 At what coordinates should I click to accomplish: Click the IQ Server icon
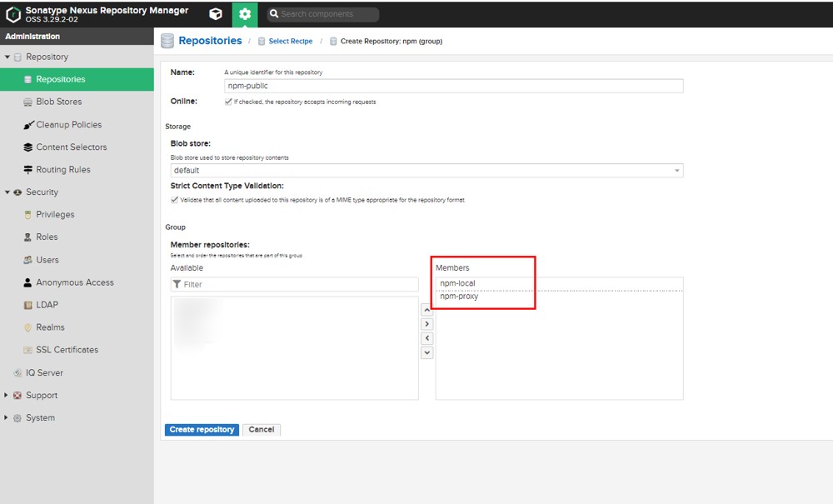click(x=17, y=373)
